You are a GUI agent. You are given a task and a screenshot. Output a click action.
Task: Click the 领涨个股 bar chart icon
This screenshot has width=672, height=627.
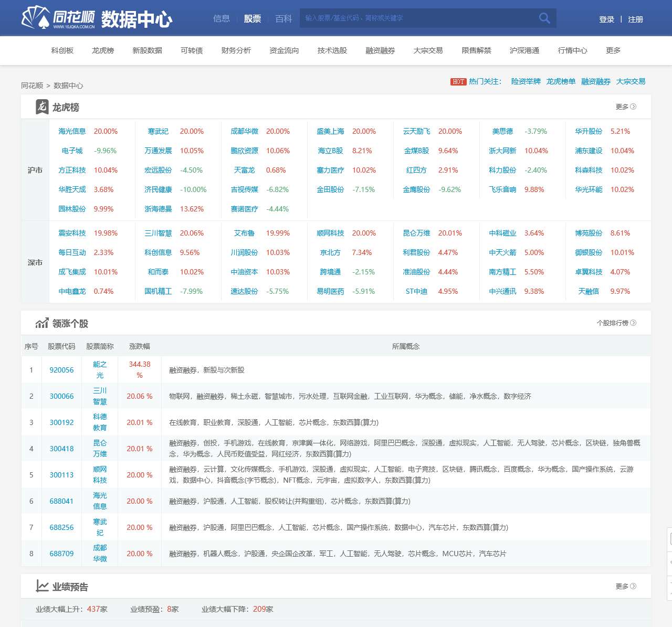43,323
